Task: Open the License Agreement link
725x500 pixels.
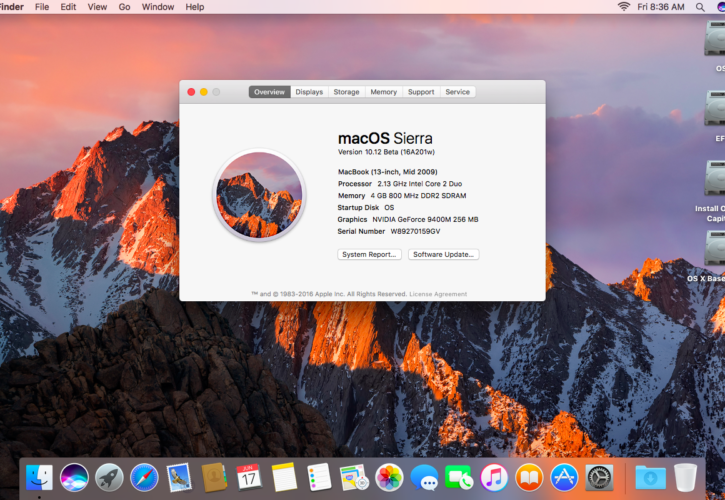Action: pos(438,294)
